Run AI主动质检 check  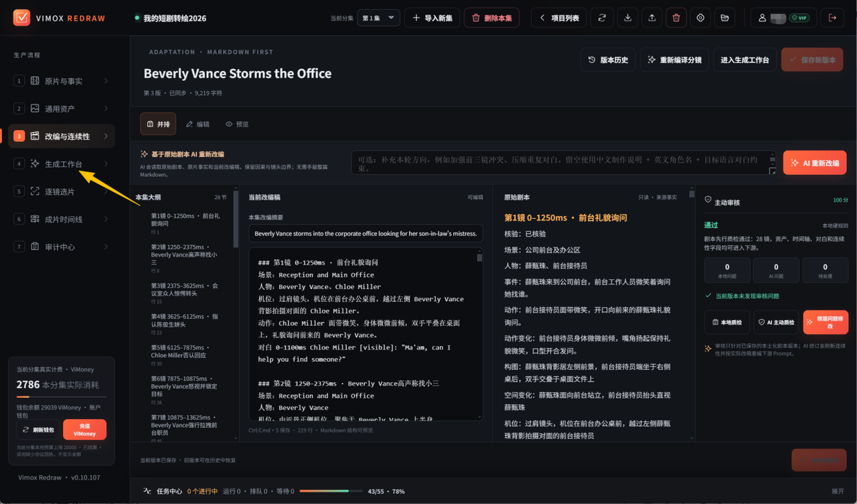click(x=776, y=323)
